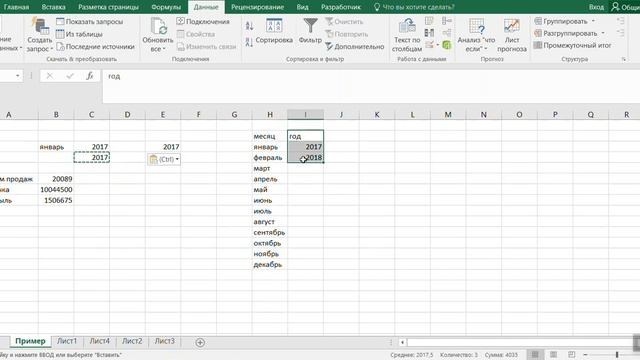The width and height of the screenshot is (640, 360).
Task: Switch to sheet Лист1
Action: (x=67, y=341)
